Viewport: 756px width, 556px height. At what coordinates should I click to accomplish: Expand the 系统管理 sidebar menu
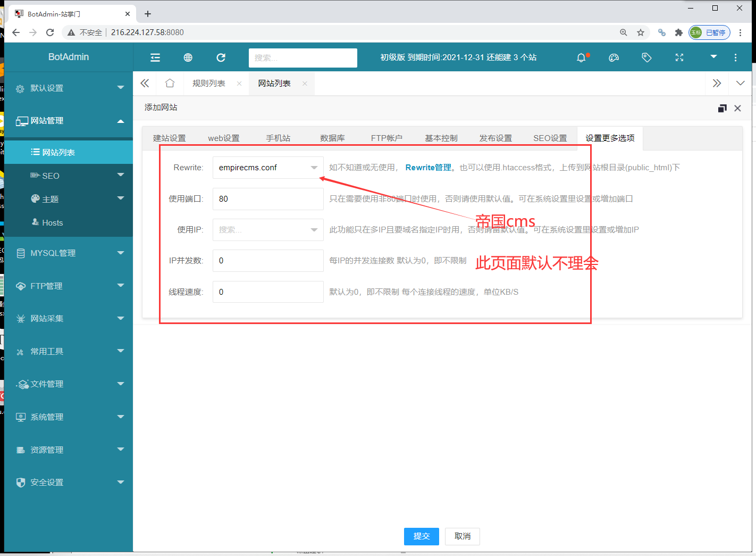coord(69,417)
